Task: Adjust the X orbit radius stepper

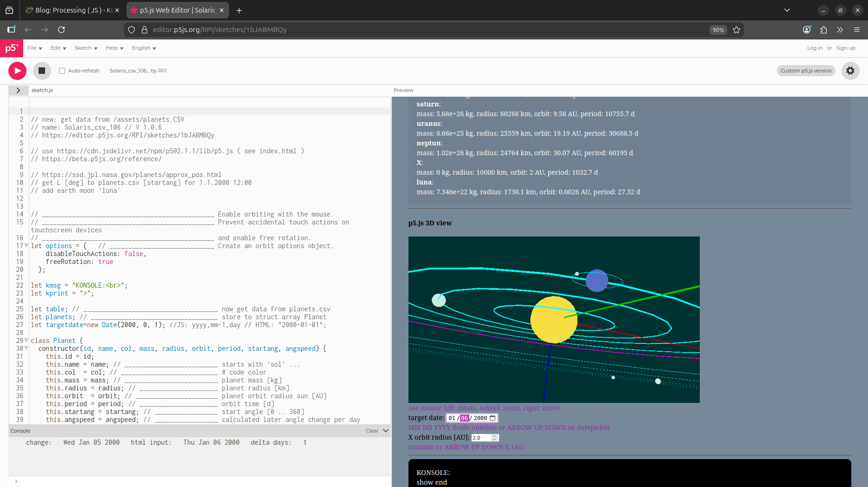Action: pos(494,437)
